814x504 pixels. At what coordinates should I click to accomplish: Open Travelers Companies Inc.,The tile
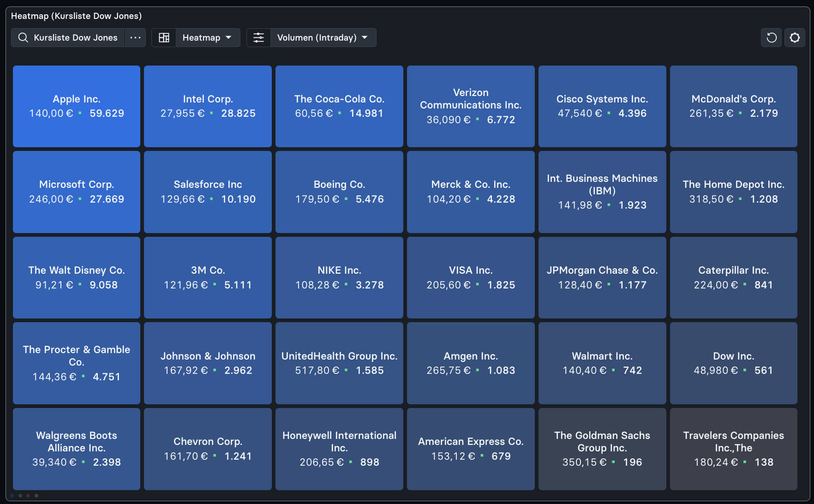tap(734, 449)
